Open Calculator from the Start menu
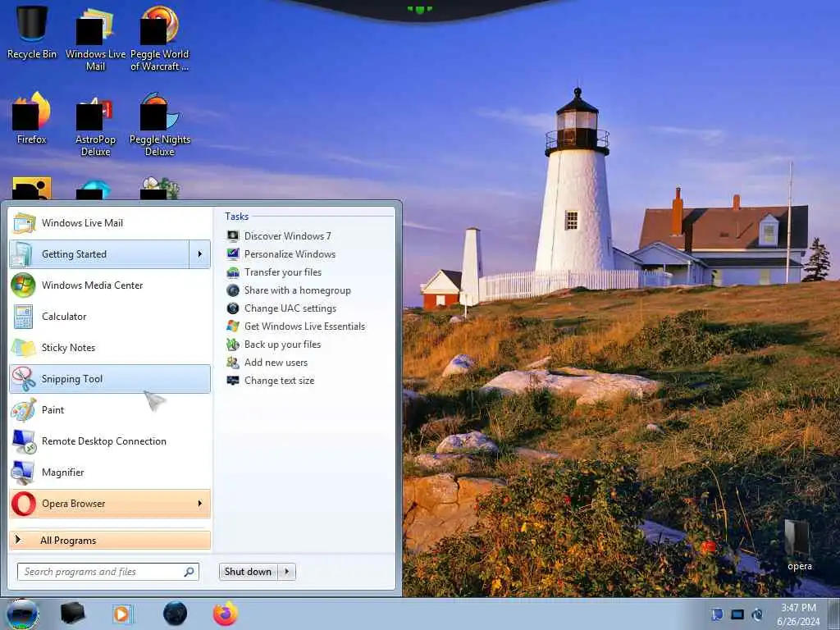 pyautogui.click(x=110, y=316)
